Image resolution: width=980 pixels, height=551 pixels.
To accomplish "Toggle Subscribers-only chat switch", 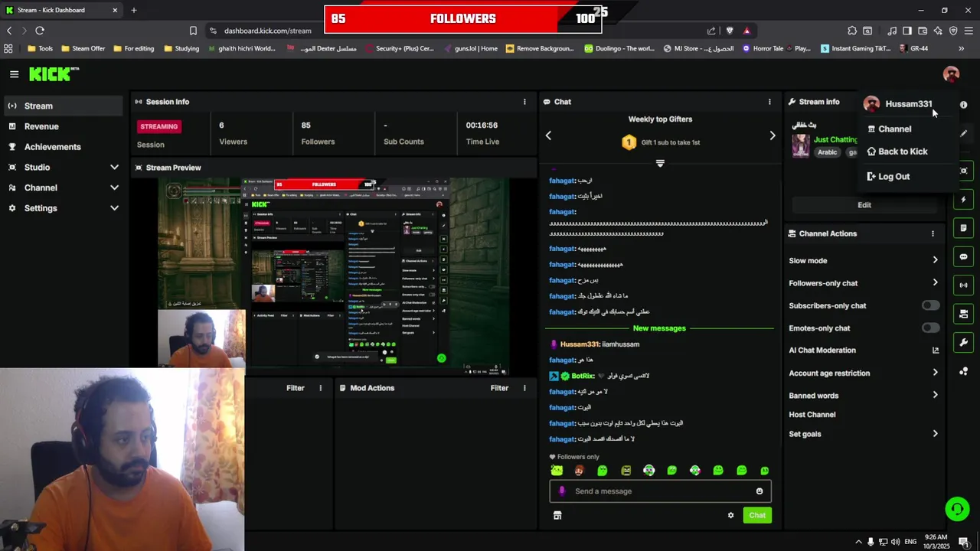I will click(x=930, y=305).
